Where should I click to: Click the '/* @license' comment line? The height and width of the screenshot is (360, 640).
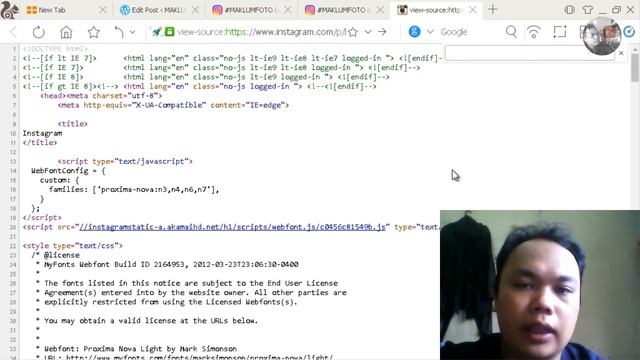[x=56, y=255]
